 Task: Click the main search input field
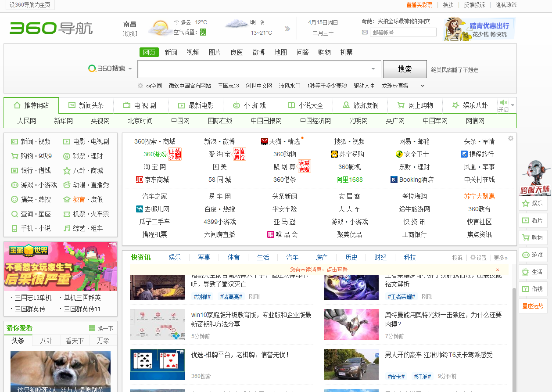[x=259, y=69]
